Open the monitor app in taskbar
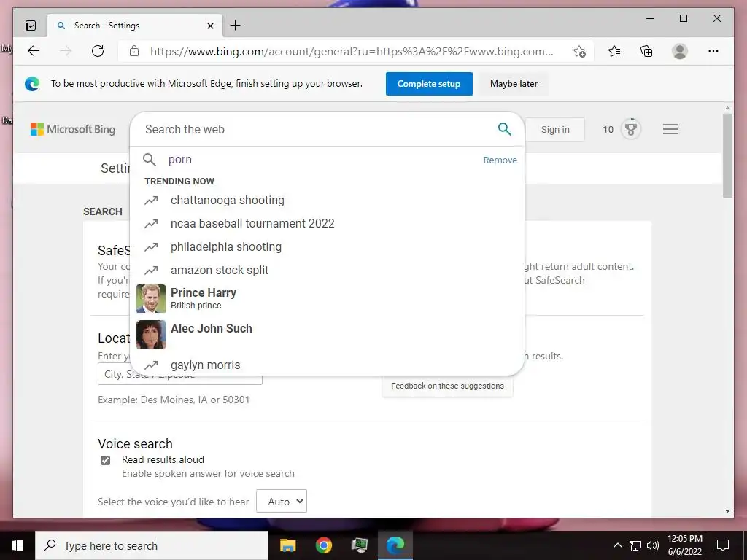The image size is (747, 560). [359, 545]
